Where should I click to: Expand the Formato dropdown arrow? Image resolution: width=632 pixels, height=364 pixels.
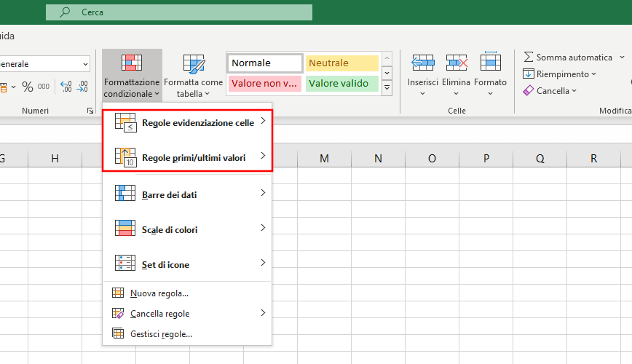click(x=490, y=93)
